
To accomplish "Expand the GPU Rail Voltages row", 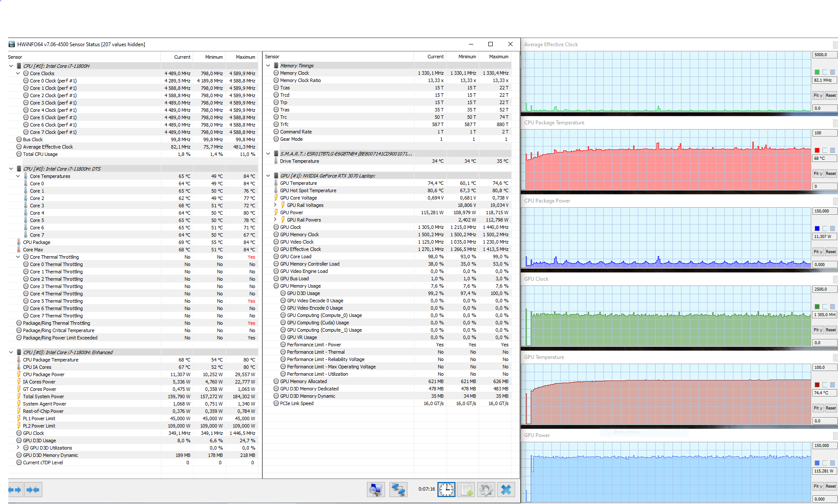I will [275, 205].
